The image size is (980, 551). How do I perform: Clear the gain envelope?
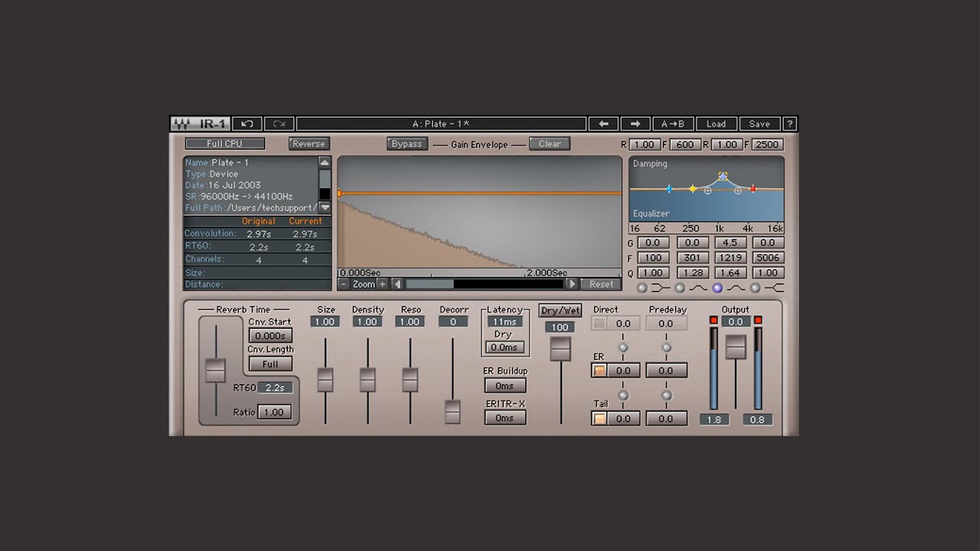550,144
